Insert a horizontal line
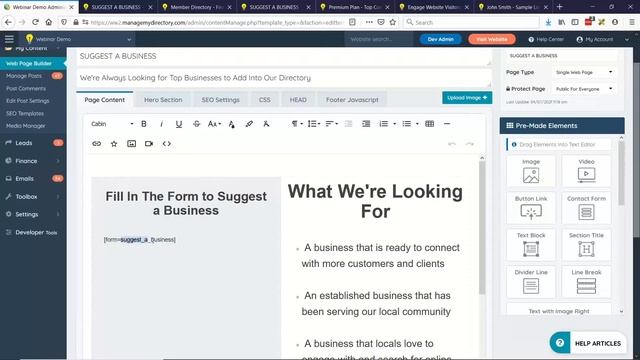This screenshot has width=640, height=360. tap(447, 124)
